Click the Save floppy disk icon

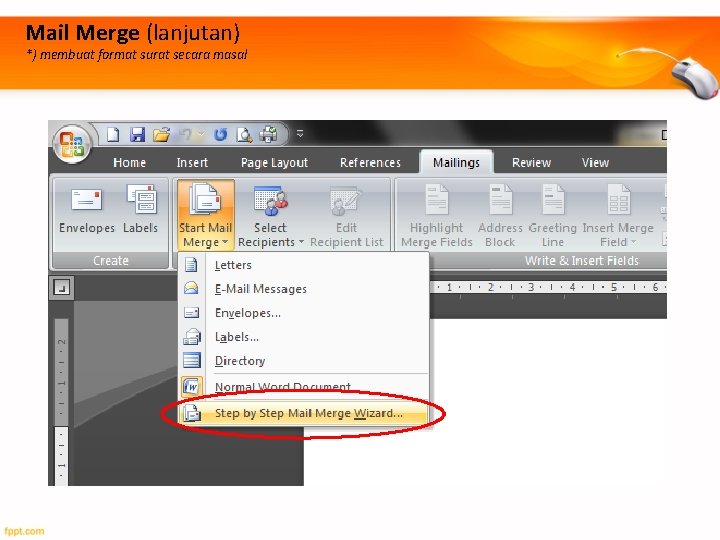point(137,135)
